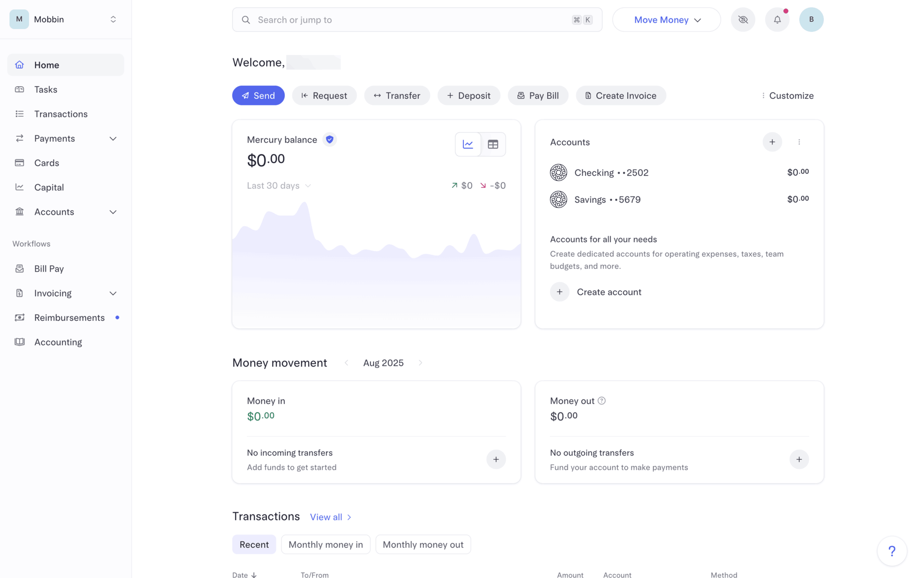Click the Amount column header
Image resolution: width=924 pixels, height=578 pixels.
[x=570, y=575]
